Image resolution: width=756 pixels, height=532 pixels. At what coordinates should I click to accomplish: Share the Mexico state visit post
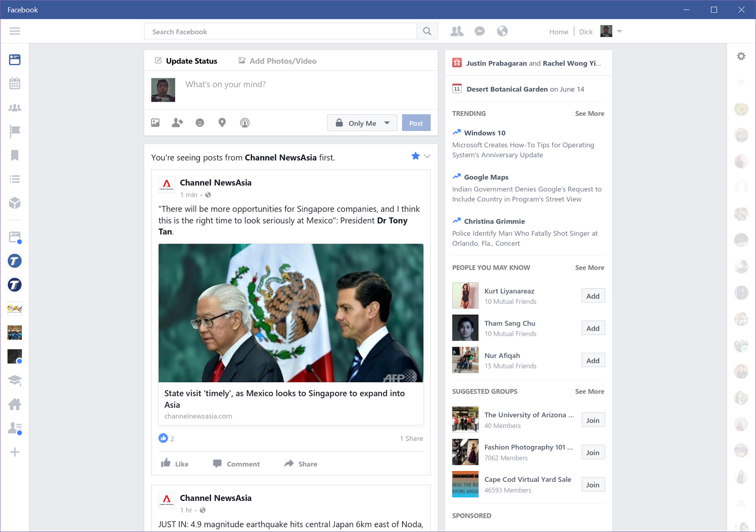click(x=301, y=464)
